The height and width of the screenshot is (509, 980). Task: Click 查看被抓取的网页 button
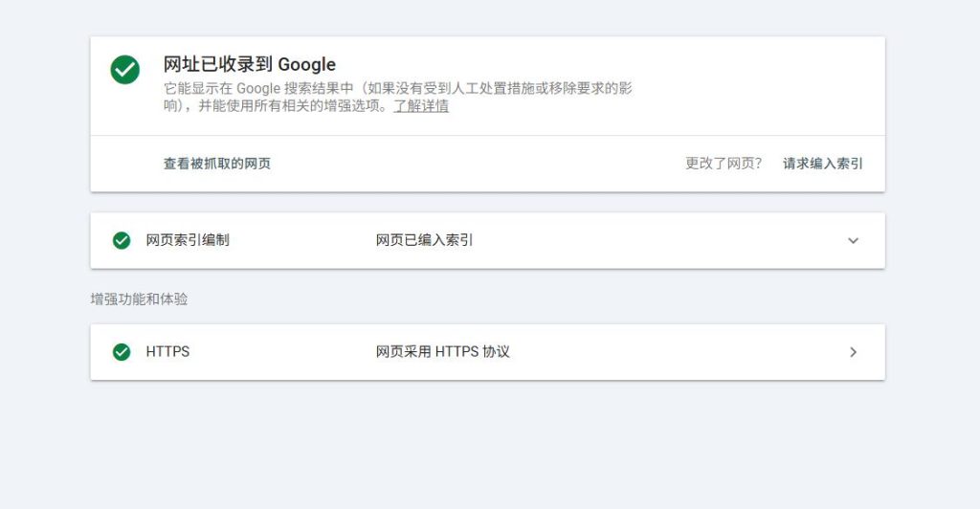(x=217, y=164)
